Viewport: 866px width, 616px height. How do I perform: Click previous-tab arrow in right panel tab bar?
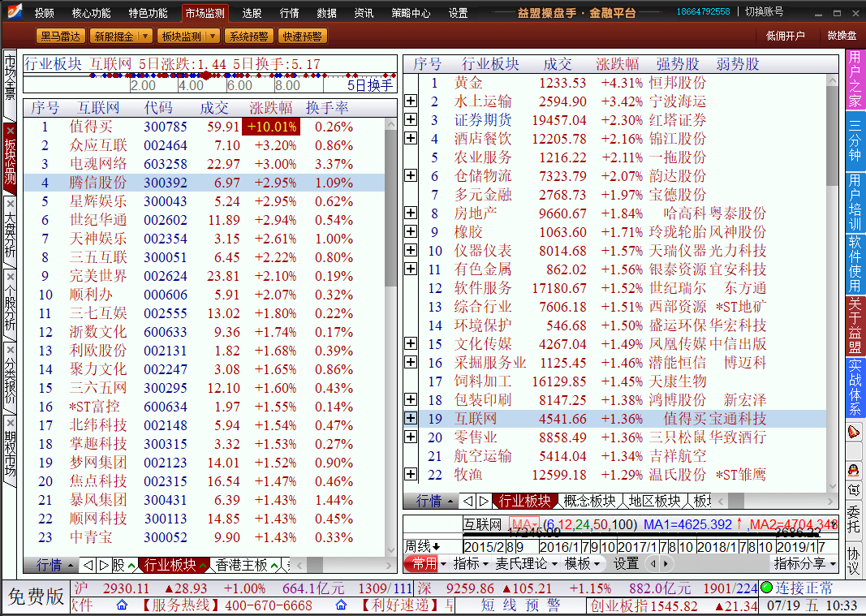[x=467, y=501]
